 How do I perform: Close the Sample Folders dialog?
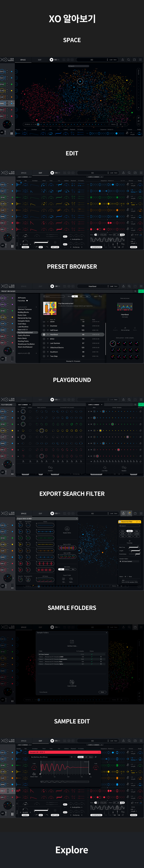tap(106, 632)
